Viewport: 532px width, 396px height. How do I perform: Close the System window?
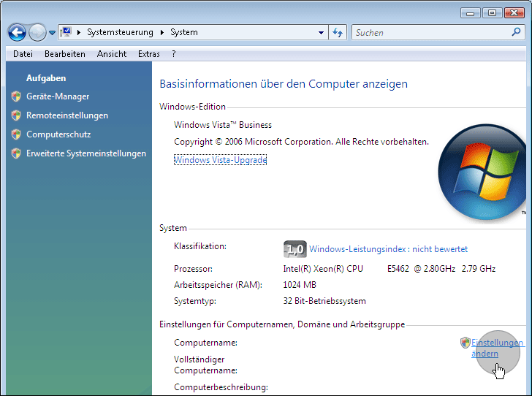(x=514, y=13)
